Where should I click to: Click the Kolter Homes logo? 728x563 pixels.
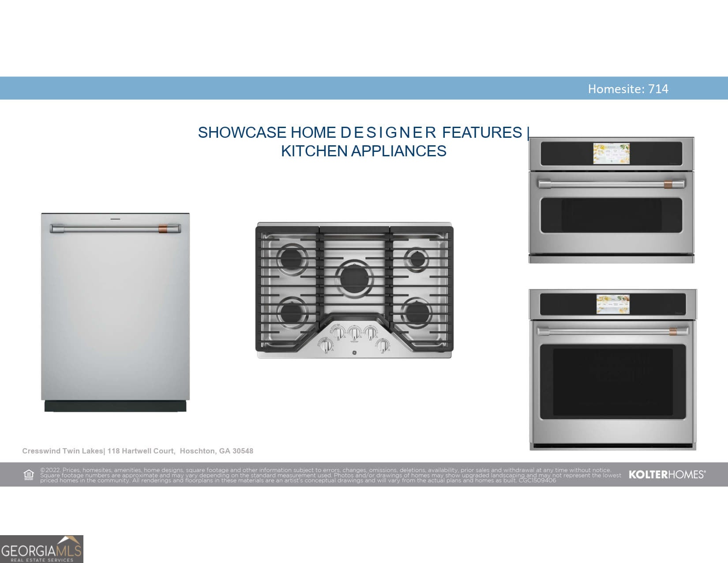(667, 475)
